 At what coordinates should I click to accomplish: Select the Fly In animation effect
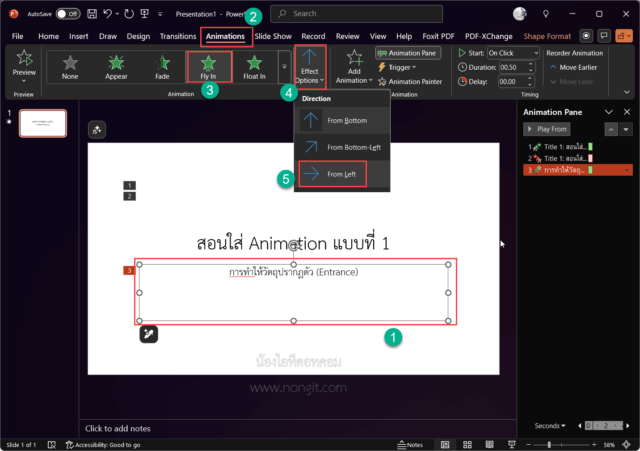[x=209, y=67]
